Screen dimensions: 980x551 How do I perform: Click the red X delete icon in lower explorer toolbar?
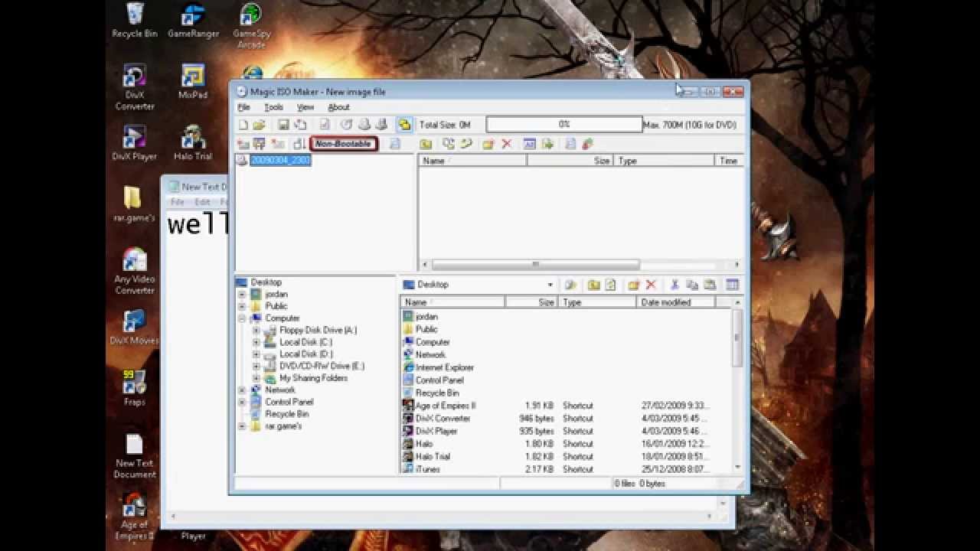pyautogui.click(x=651, y=285)
